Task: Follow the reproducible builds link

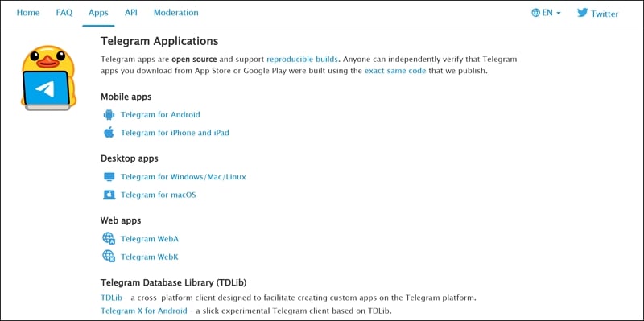Action: pos(303,59)
